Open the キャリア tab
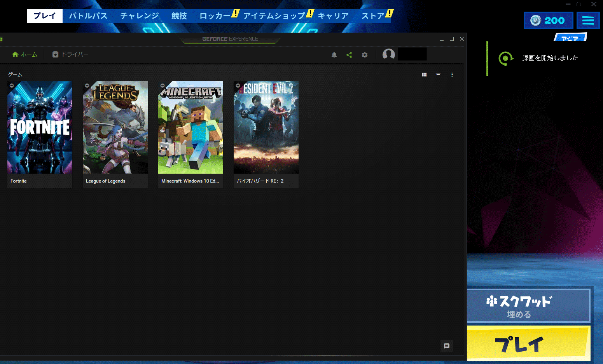Viewport: 603px width, 364px height. pos(333,16)
